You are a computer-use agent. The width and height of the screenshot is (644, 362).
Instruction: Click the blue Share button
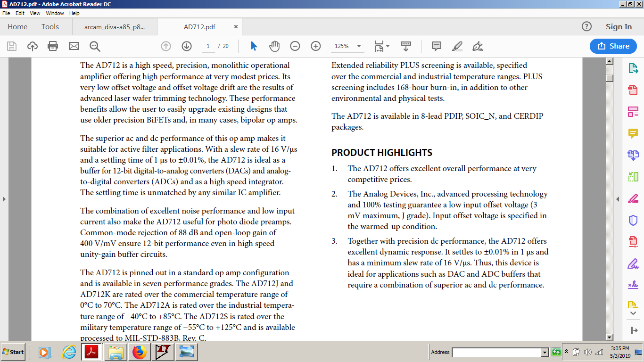coord(613,46)
